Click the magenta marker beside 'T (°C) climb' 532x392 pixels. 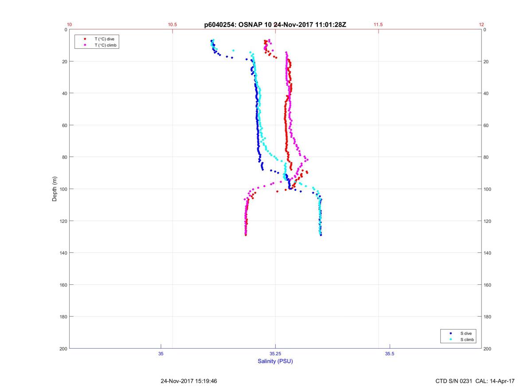(85, 45)
